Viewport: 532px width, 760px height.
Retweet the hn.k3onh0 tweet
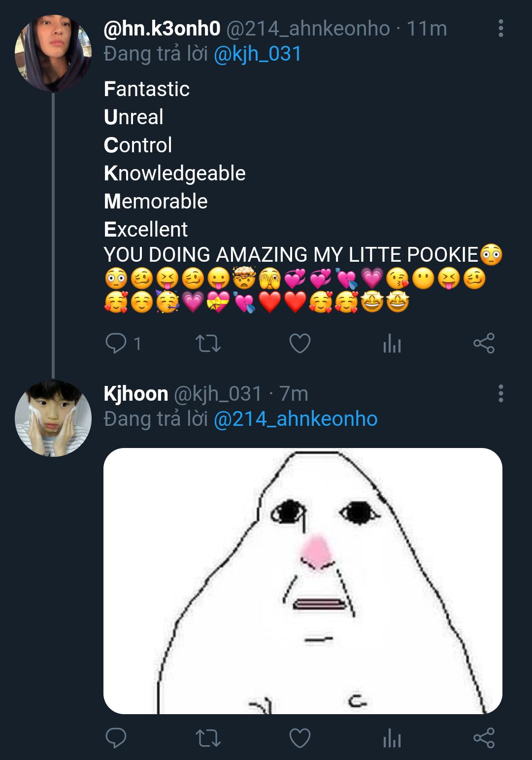208,344
